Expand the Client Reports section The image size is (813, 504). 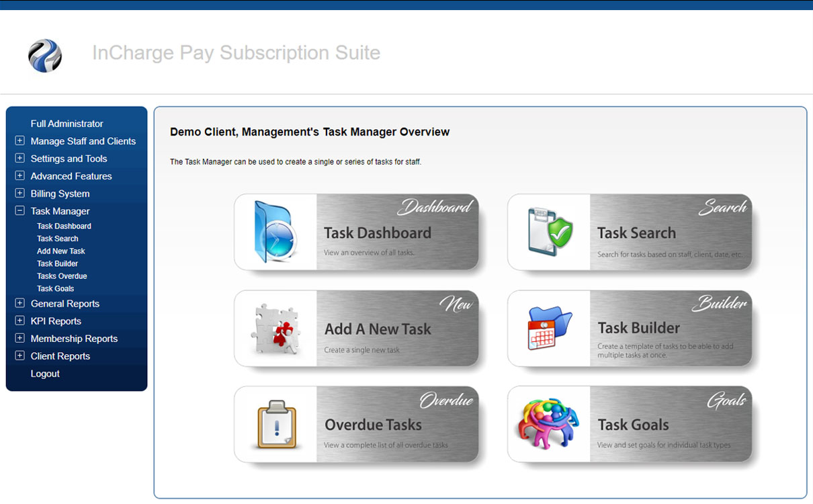19,356
